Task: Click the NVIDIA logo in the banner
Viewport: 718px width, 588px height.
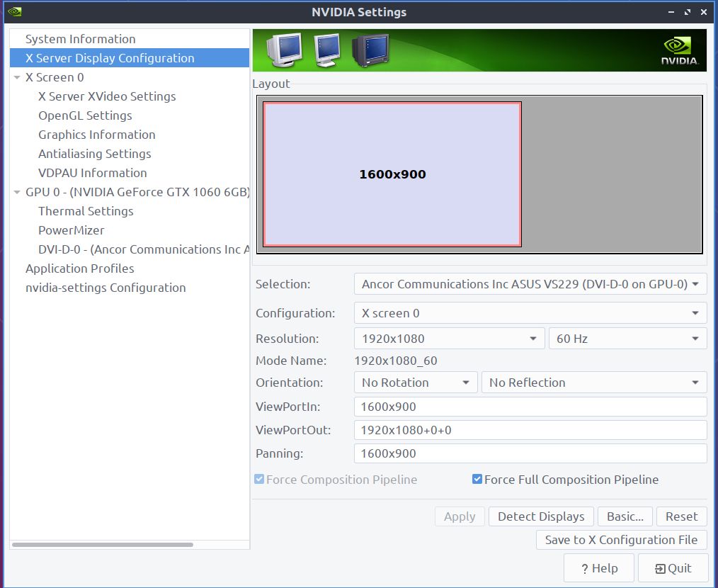Action: (680, 51)
